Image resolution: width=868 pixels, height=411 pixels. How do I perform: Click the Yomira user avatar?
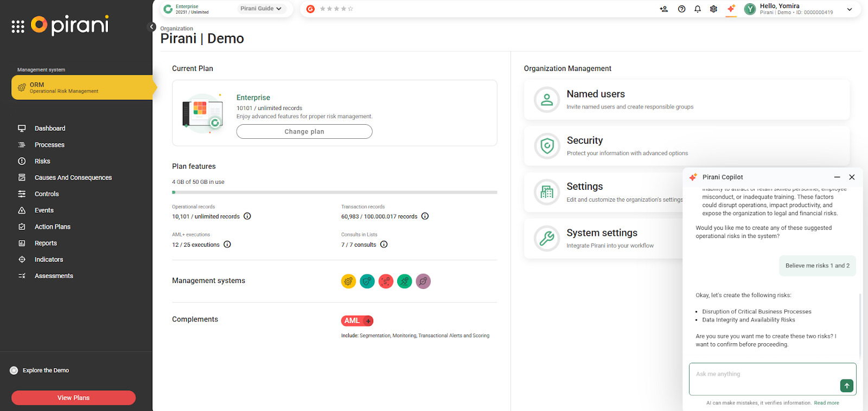click(x=750, y=9)
